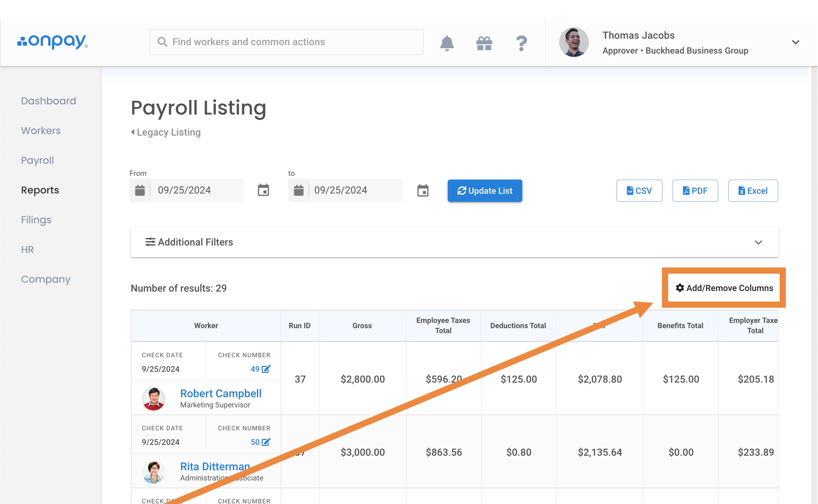Click the Gross column header
The height and width of the screenshot is (504, 818).
(362, 326)
